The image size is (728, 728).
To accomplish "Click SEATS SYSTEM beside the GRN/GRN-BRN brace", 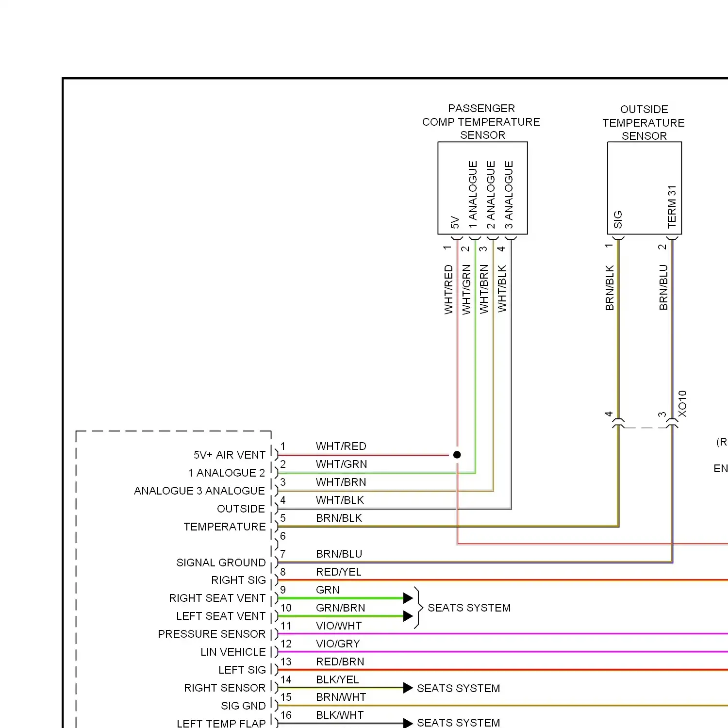I will (x=469, y=608).
